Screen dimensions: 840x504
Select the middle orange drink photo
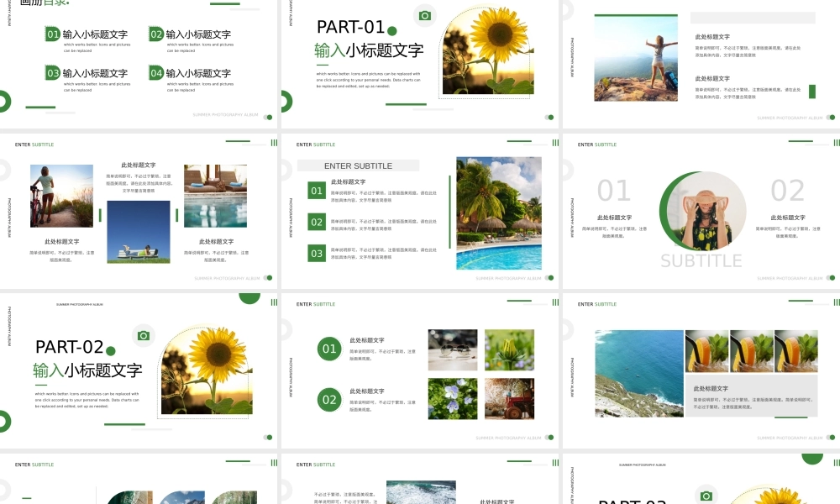pyautogui.click(x=752, y=351)
